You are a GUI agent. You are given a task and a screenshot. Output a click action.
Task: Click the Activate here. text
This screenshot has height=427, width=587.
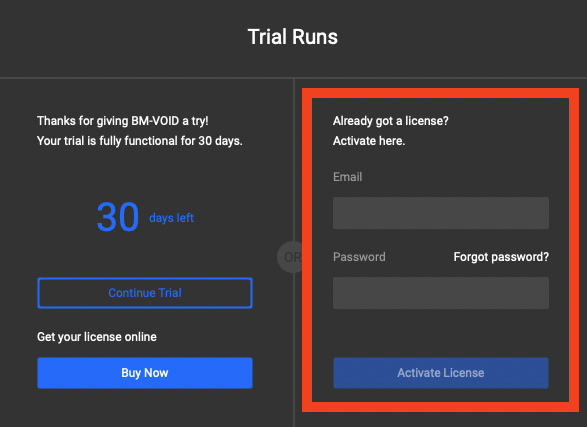(369, 141)
